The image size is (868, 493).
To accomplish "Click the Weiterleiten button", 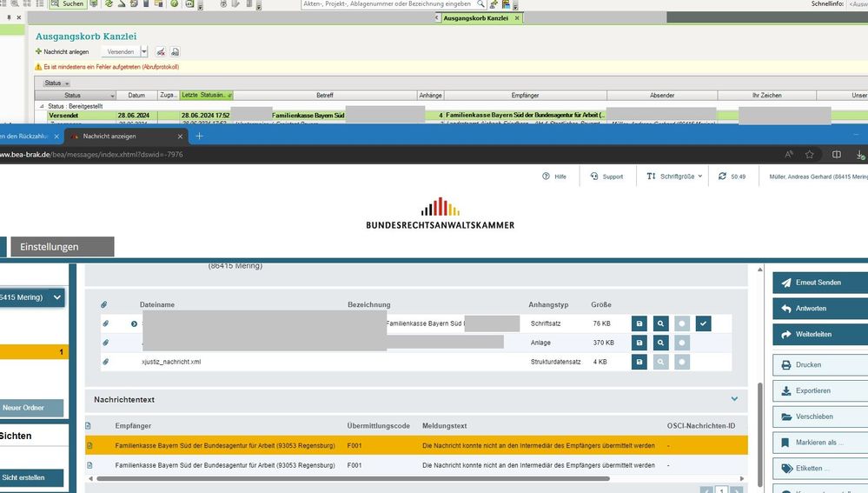I will coord(820,335).
